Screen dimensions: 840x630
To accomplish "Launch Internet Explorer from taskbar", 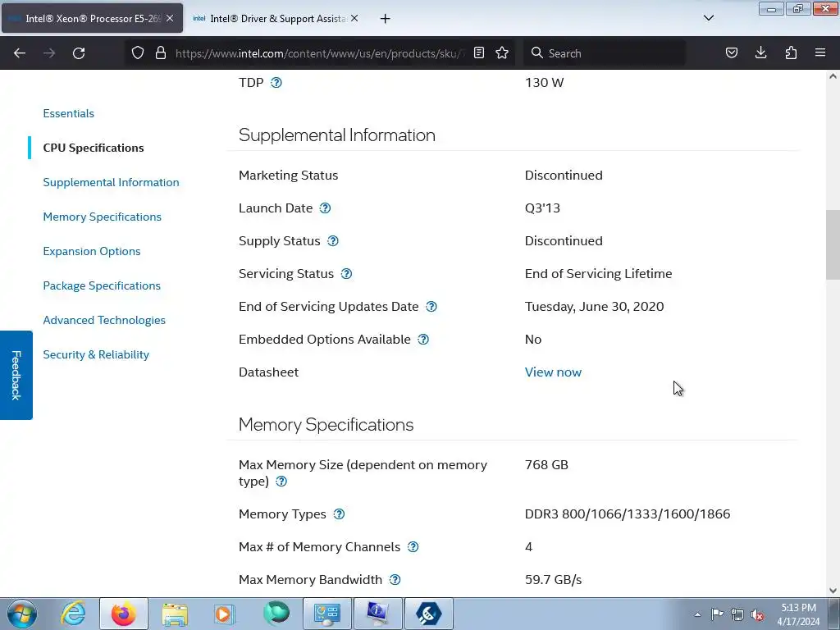I will (x=73, y=614).
